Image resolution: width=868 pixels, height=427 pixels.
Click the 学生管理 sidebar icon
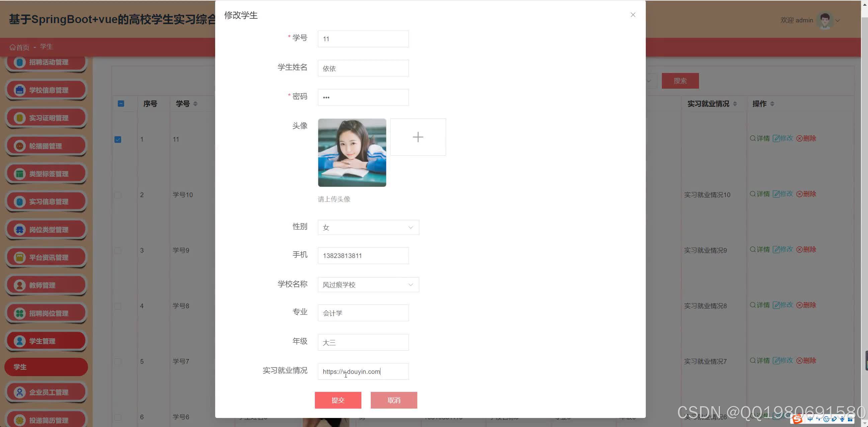(19, 341)
